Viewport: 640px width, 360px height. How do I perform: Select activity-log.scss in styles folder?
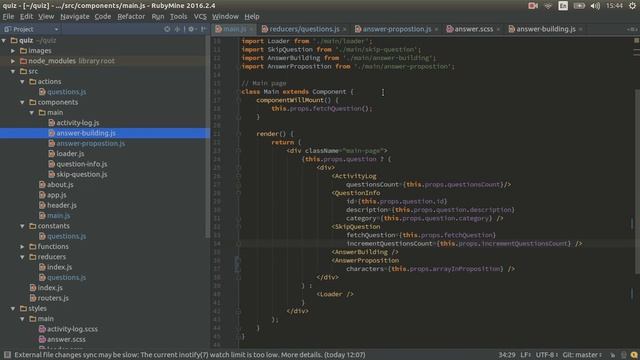pyautogui.click(x=72, y=329)
